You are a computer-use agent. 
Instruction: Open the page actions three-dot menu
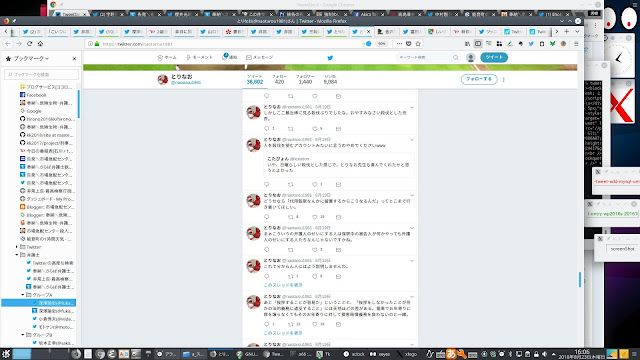click(399, 44)
